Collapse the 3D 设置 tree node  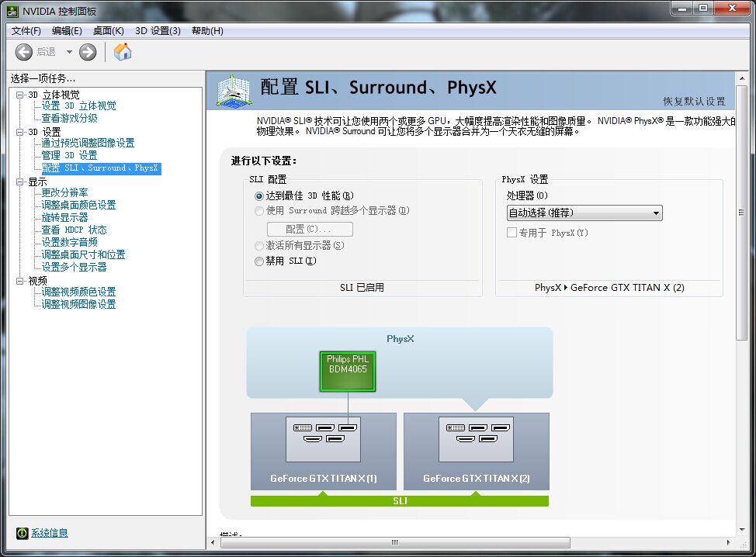19,132
